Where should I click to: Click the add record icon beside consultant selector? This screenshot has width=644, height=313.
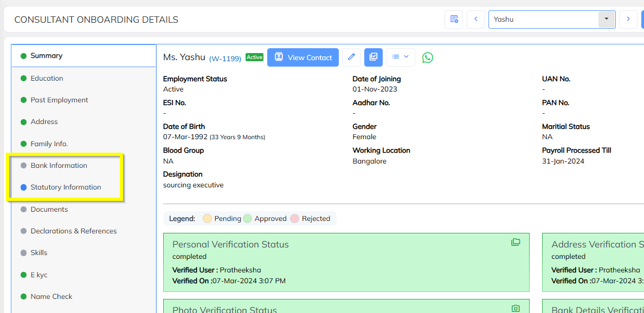tap(454, 19)
